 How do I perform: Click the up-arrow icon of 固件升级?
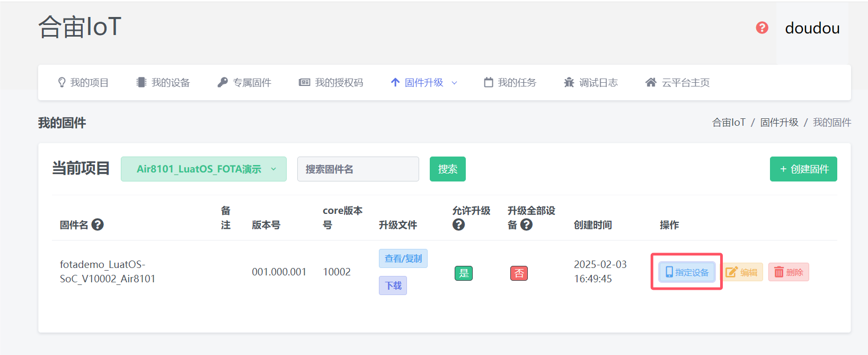coord(395,82)
